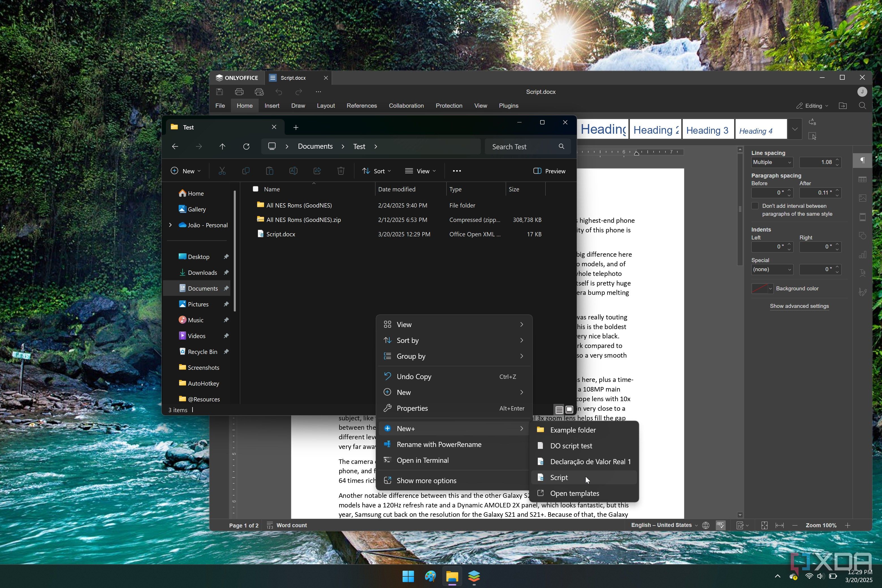Click Word count in status bar
Image resolution: width=882 pixels, height=588 pixels.
tap(287, 525)
